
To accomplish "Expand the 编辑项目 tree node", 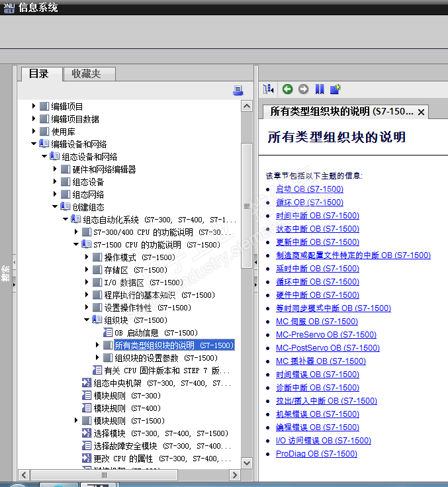I will click(x=34, y=106).
